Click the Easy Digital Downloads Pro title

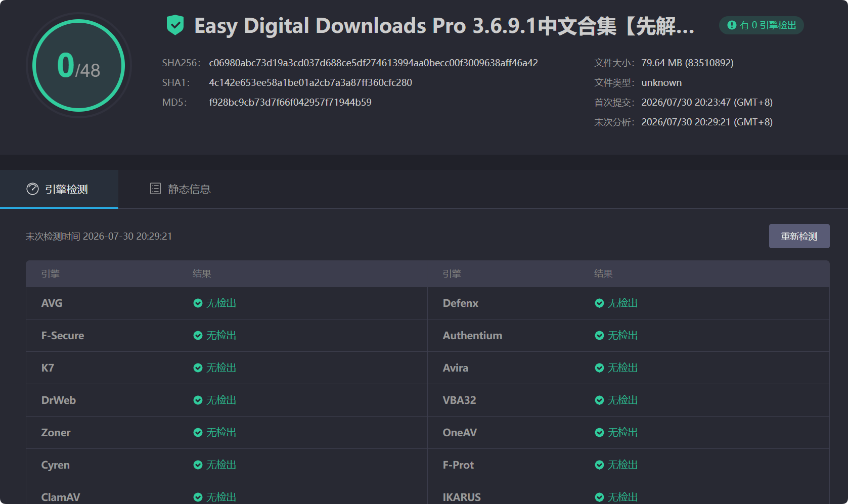[444, 26]
